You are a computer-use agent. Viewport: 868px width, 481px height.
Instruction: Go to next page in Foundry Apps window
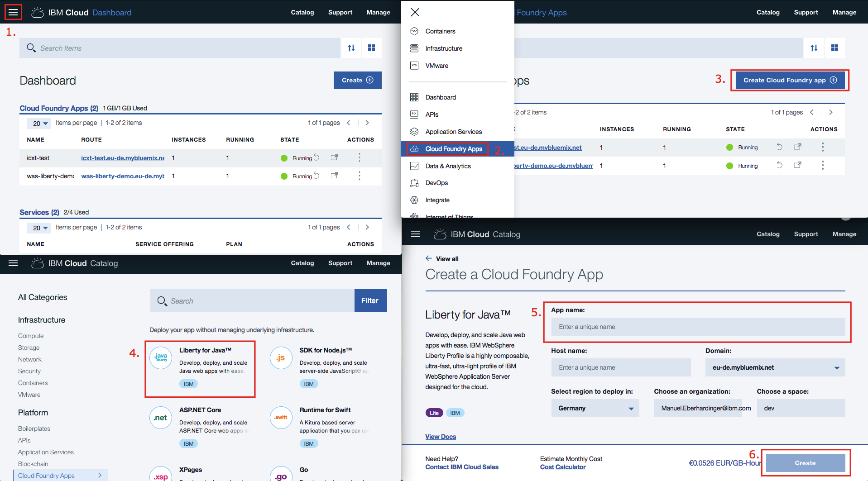coord(831,112)
